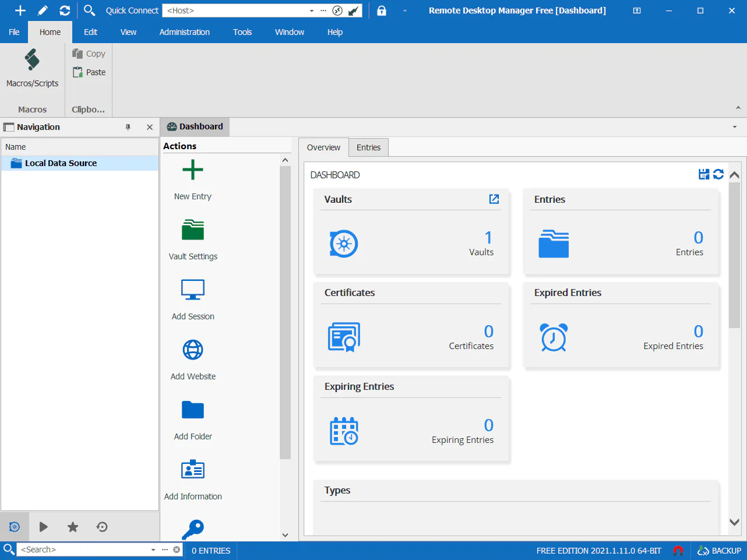747x560 pixels.
Task: Click the Quick Connect plug connect icon
Action: pyautogui.click(x=354, y=10)
